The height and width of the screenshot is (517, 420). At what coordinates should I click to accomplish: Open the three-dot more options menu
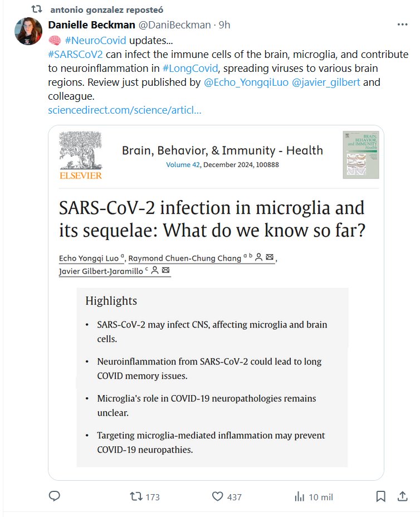click(402, 25)
